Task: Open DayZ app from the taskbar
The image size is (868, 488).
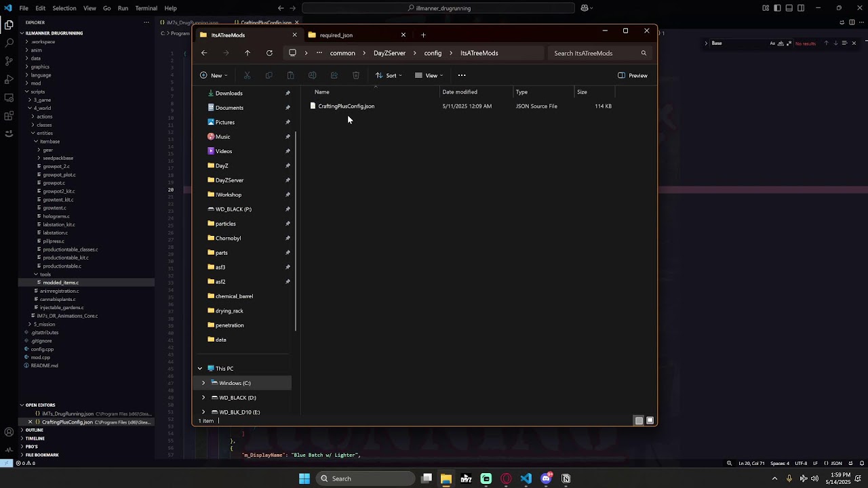Action: pos(467,479)
